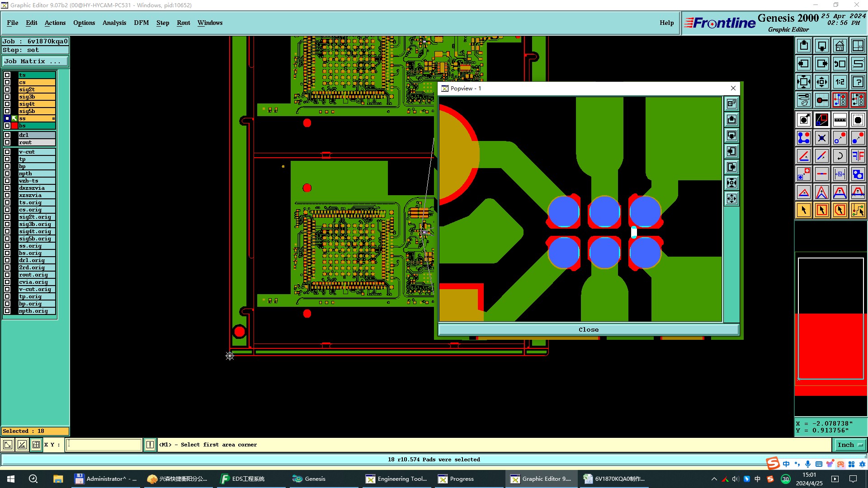Click the red color swatch of bs layer

[x=14, y=126]
